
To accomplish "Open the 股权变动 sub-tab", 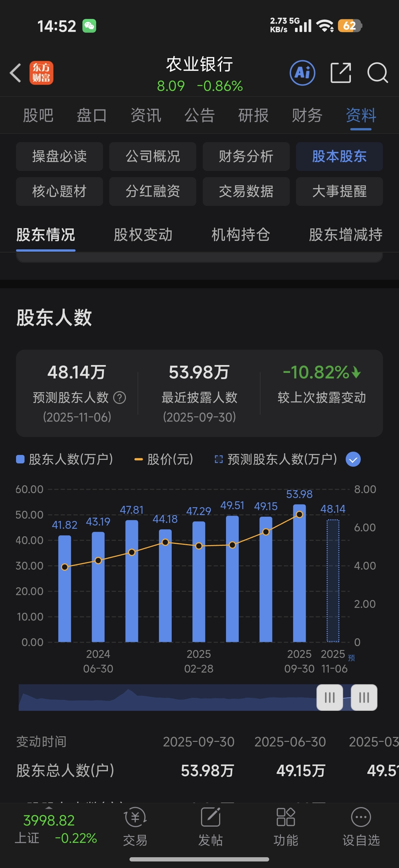I will (143, 235).
